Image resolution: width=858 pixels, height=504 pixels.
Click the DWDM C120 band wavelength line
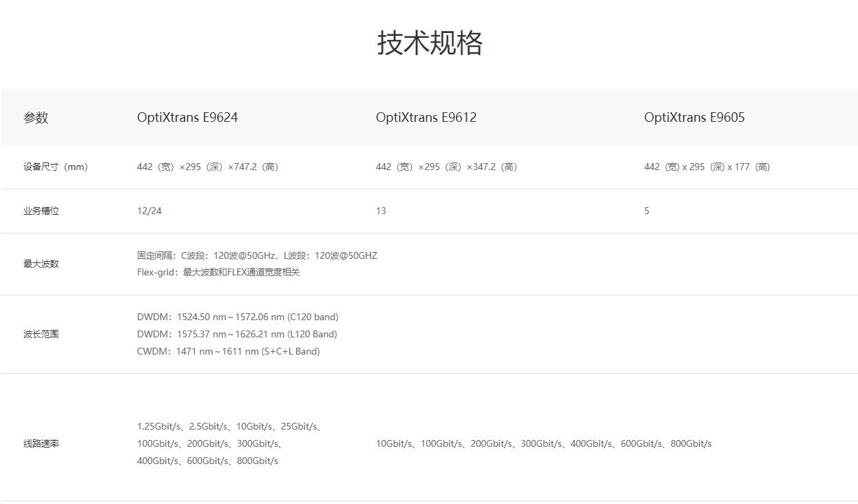(238, 317)
